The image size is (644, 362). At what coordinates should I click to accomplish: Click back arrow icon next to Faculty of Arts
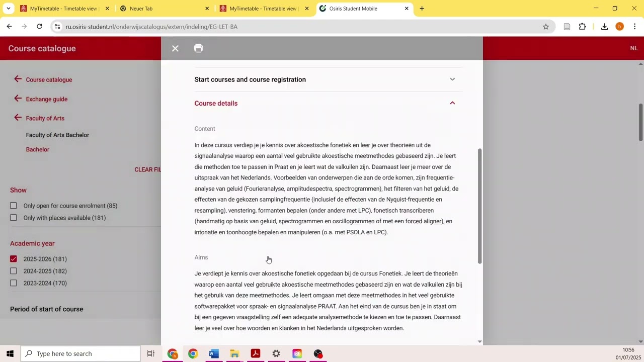[x=18, y=118]
